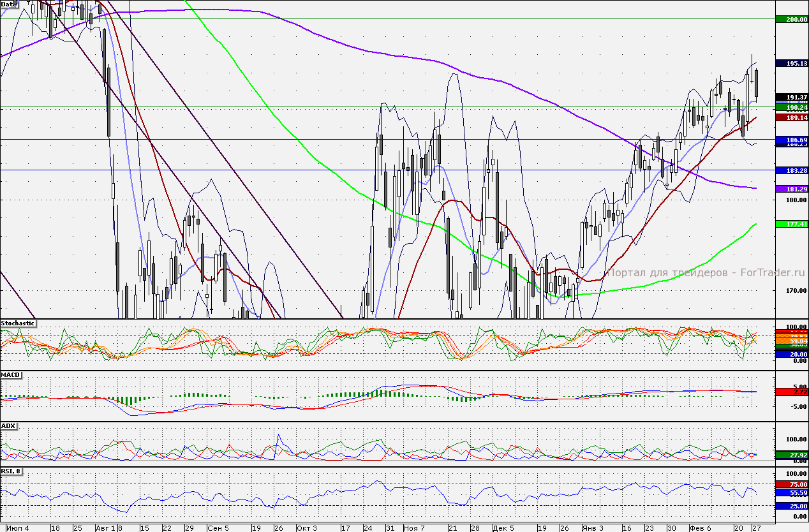809x532 pixels.
Task: Select the Янв 3 date on time axis
Action: [x=593, y=528]
